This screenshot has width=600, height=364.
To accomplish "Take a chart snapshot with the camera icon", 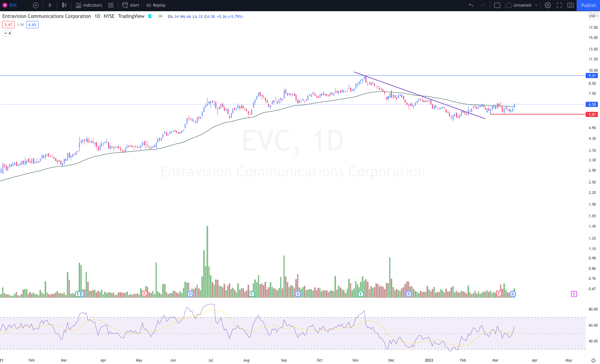I will pyautogui.click(x=571, y=5).
